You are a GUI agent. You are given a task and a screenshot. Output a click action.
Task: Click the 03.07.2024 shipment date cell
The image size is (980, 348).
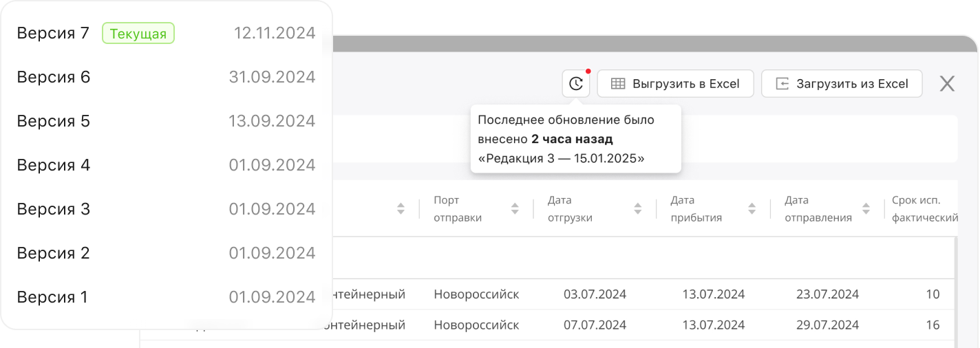[595, 294]
